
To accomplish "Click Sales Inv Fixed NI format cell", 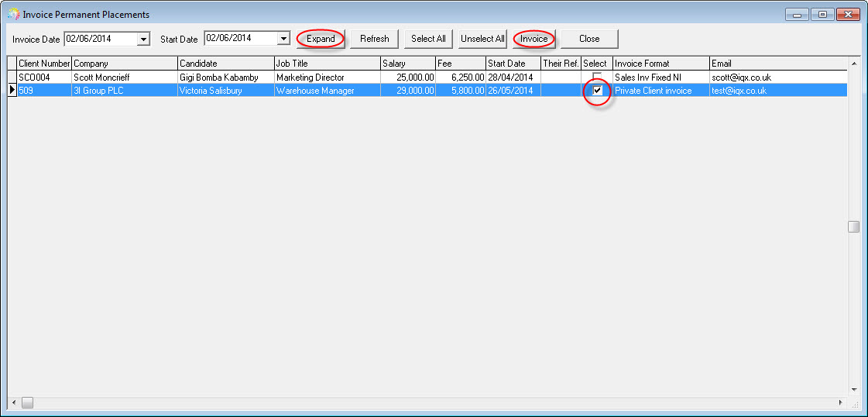I will pyautogui.click(x=661, y=78).
